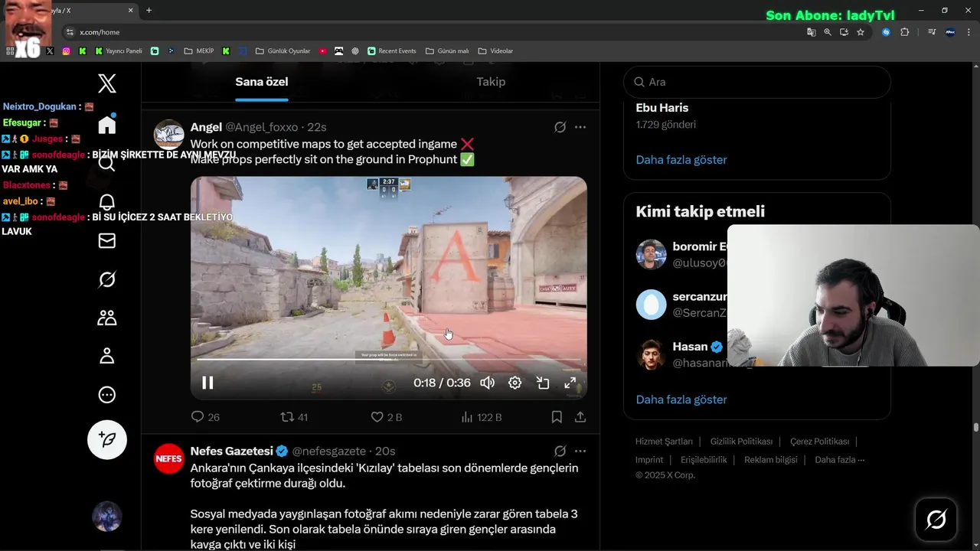980x551 pixels.
Task: Open video settings gear icon
Action: pyautogui.click(x=515, y=383)
